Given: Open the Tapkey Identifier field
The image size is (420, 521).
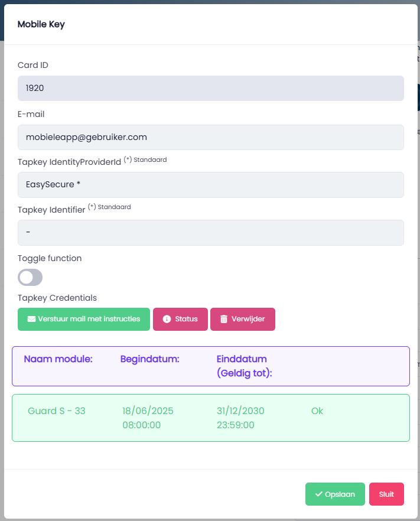Looking at the screenshot, I should click(x=211, y=233).
